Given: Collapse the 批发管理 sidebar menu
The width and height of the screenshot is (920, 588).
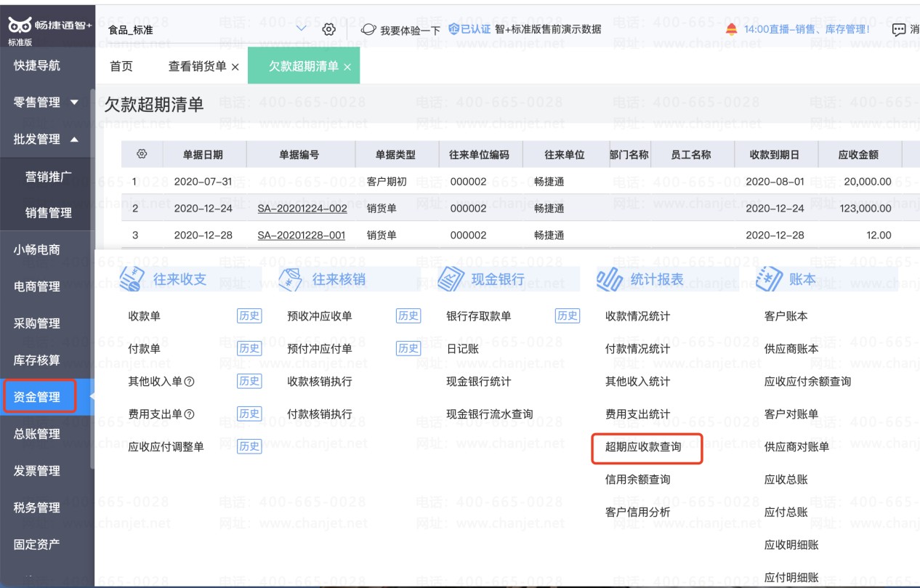Looking at the screenshot, I should (x=47, y=140).
